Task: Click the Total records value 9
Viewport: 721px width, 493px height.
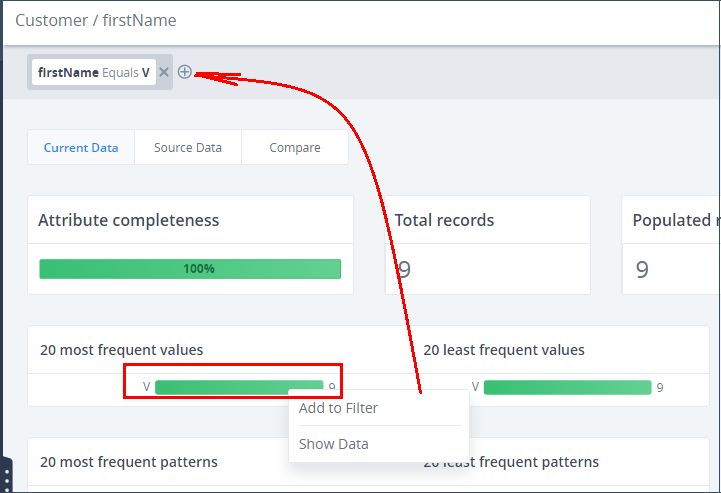Action: click(x=404, y=269)
